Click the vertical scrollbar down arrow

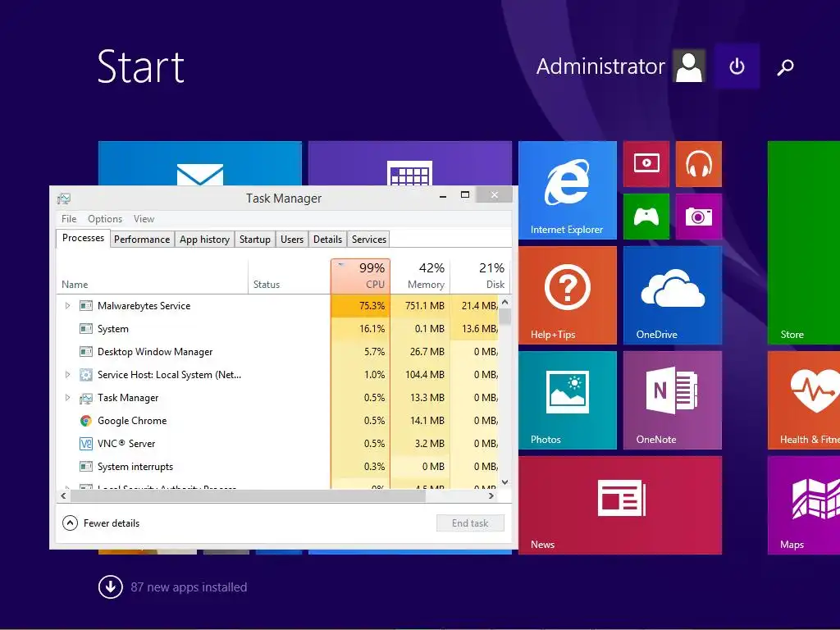pyautogui.click(x=504, y=482)
